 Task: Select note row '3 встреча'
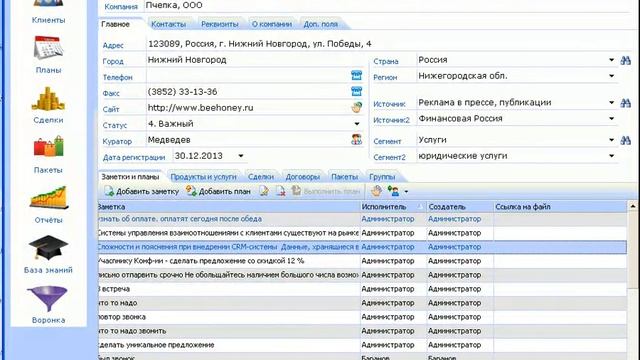point(362,289)
